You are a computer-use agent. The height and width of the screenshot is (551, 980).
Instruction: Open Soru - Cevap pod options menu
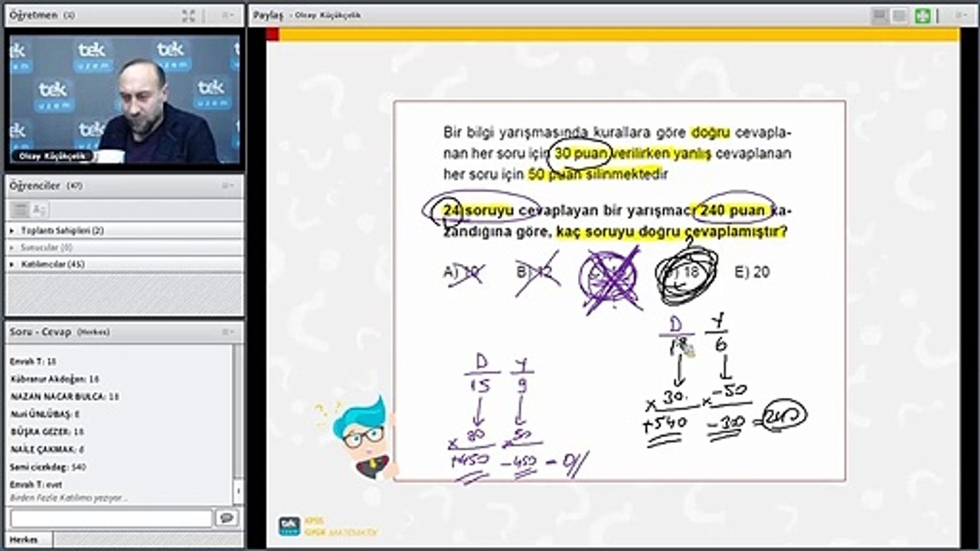tap(227, 332)
